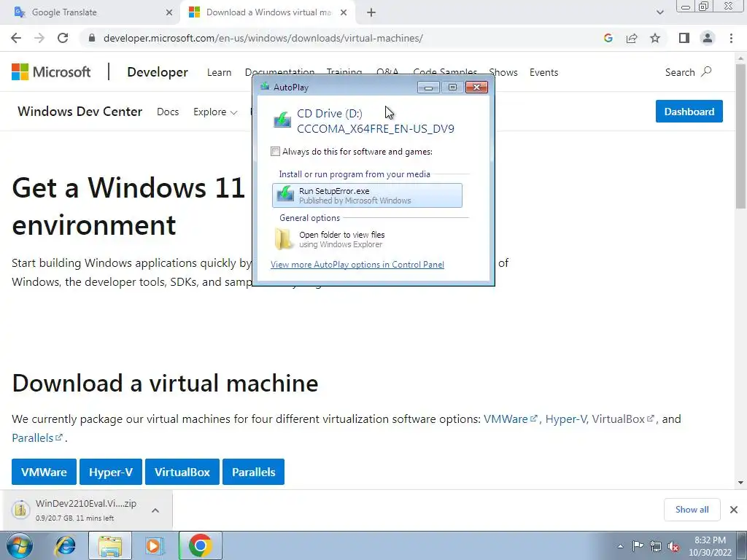Viewport: 747px width, 560px height.
Task: Click the blue Dashboard button
Action: point(689,112)
